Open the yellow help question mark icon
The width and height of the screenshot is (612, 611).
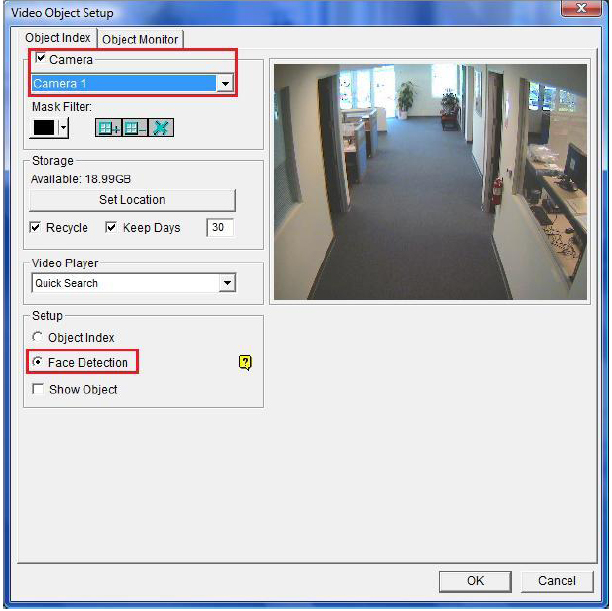(x=245, y=363)
